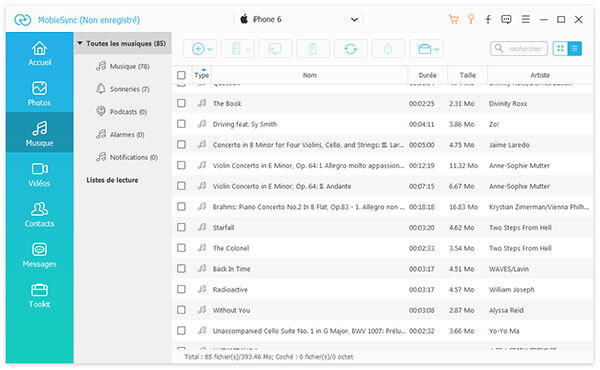Open the toolbox dropdown arrow
600x370 pixels.
point(437,49)
